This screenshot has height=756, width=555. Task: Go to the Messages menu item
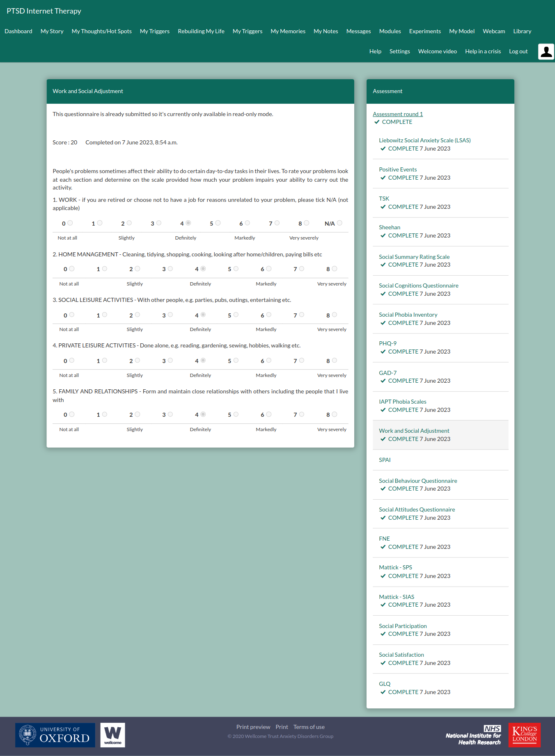click(358, 31)
